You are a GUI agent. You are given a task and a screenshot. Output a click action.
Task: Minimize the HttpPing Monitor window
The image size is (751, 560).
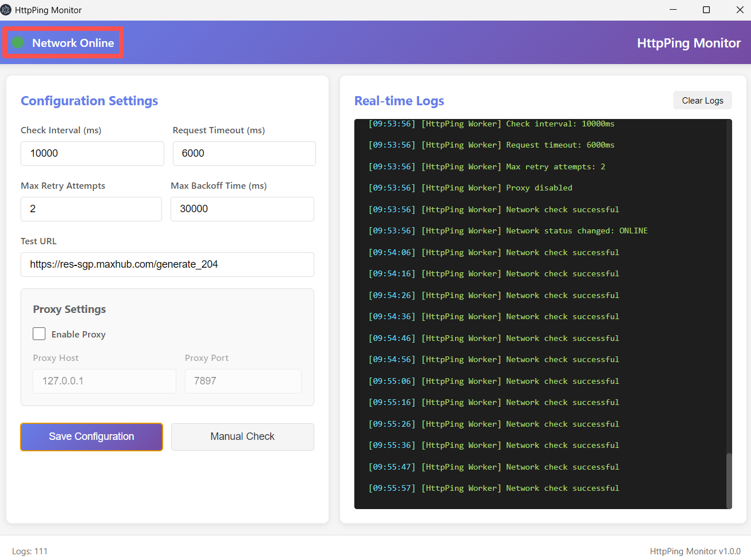point(673,10)
